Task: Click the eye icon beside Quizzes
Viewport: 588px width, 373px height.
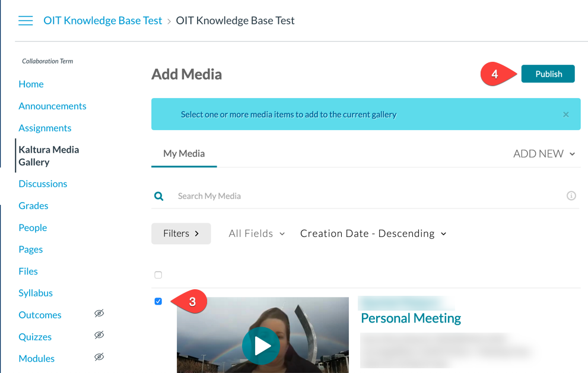Action: point(99,336)
